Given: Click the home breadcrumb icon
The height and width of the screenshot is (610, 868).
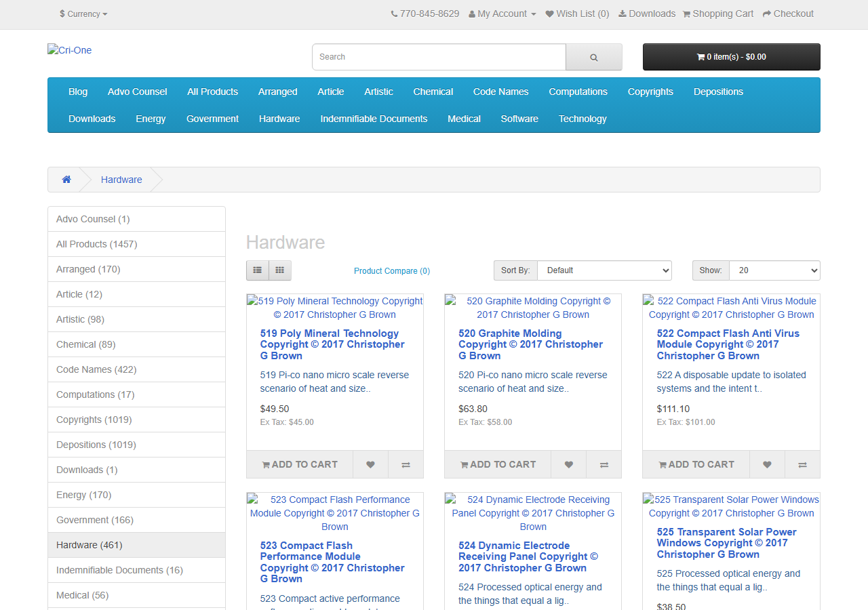Looking at the screenshot, I should click(66, 180).
